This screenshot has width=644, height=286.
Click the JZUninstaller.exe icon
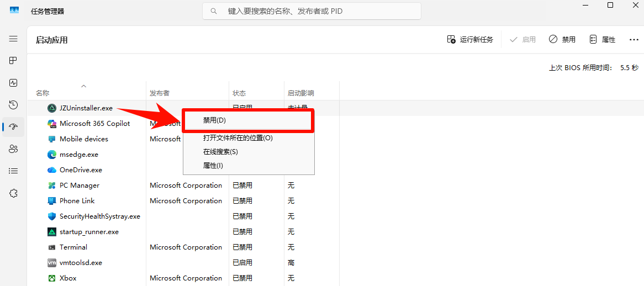[52, 108]
